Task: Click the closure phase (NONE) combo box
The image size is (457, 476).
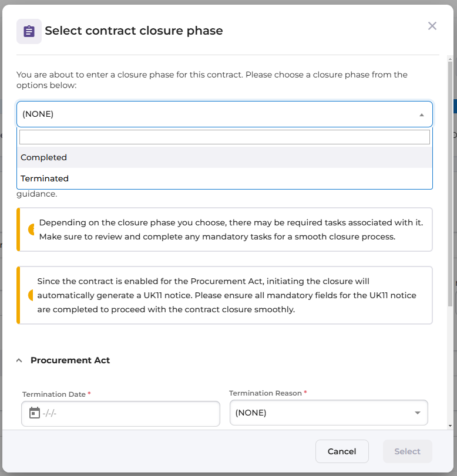Action: click(x=217, y=114)
